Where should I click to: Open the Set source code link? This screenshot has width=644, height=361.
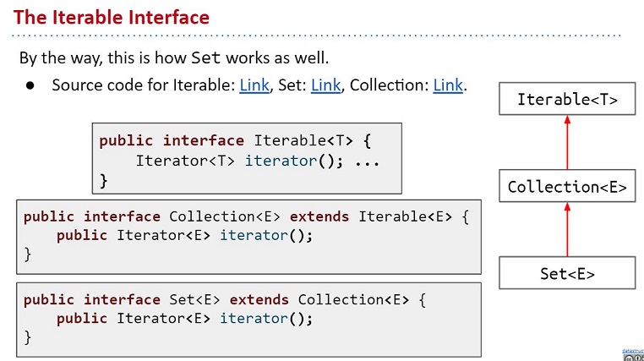coord(325,85)
